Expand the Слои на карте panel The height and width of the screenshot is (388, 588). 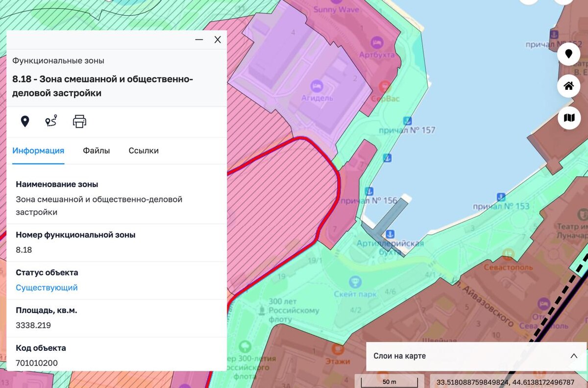pyautogui.click(x=574, y=356)
